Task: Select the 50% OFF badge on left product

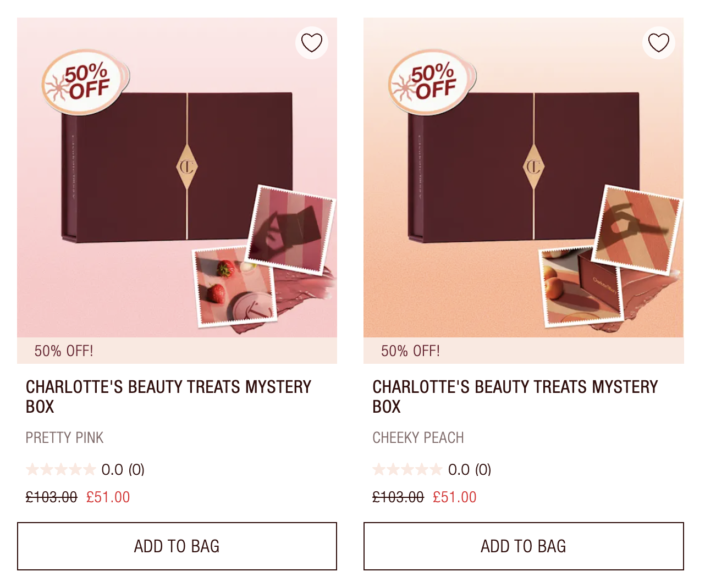Action: [84, 82]
